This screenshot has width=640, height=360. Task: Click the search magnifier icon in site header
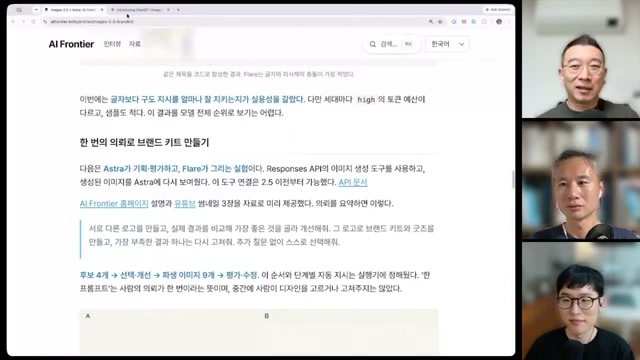click(372, 44)
